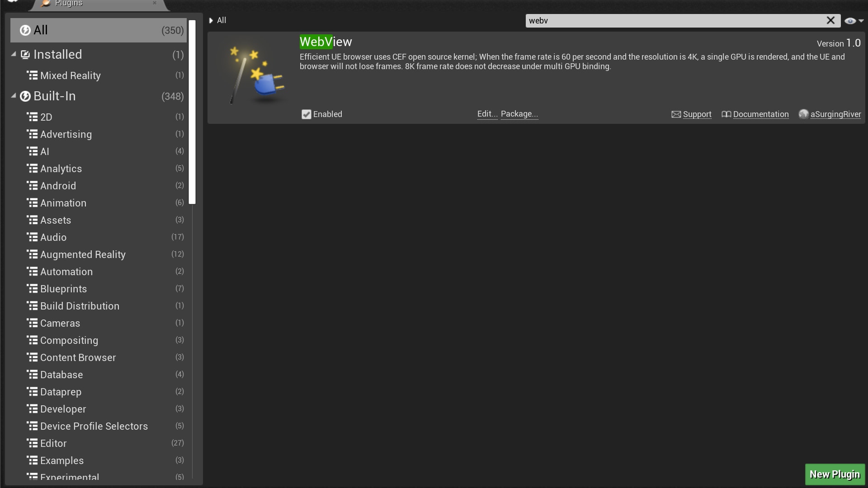The width and height of the screenshot is (868, 488).
Task: Click the WebView plugin wand icon
Action: [256, 75]
